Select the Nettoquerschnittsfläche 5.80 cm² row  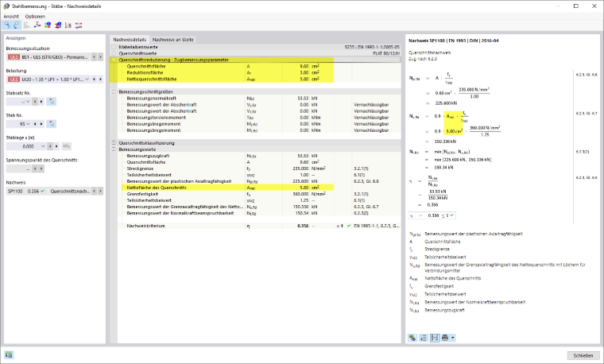(x=259, y=79)
